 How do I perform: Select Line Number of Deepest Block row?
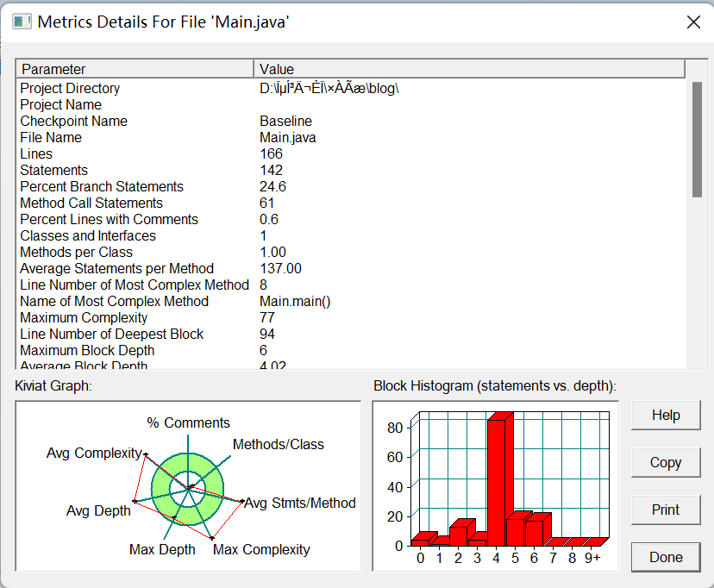pos(351,334)
